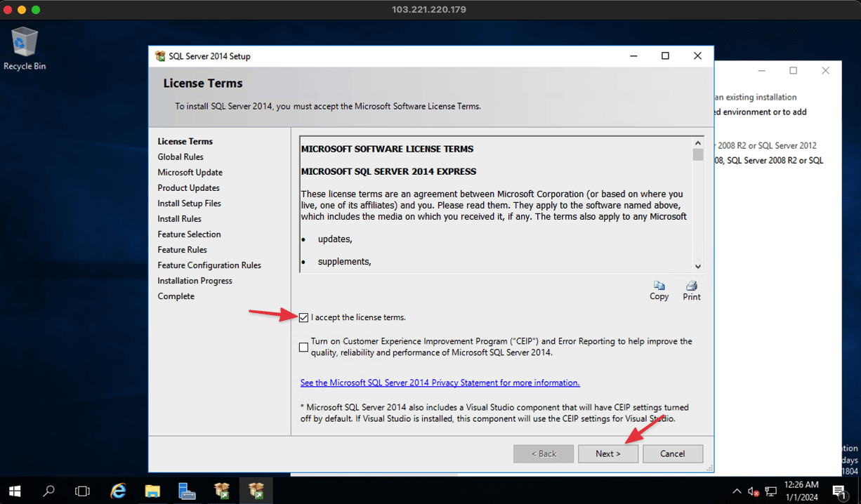Click the muted volume tray icon

753,490
